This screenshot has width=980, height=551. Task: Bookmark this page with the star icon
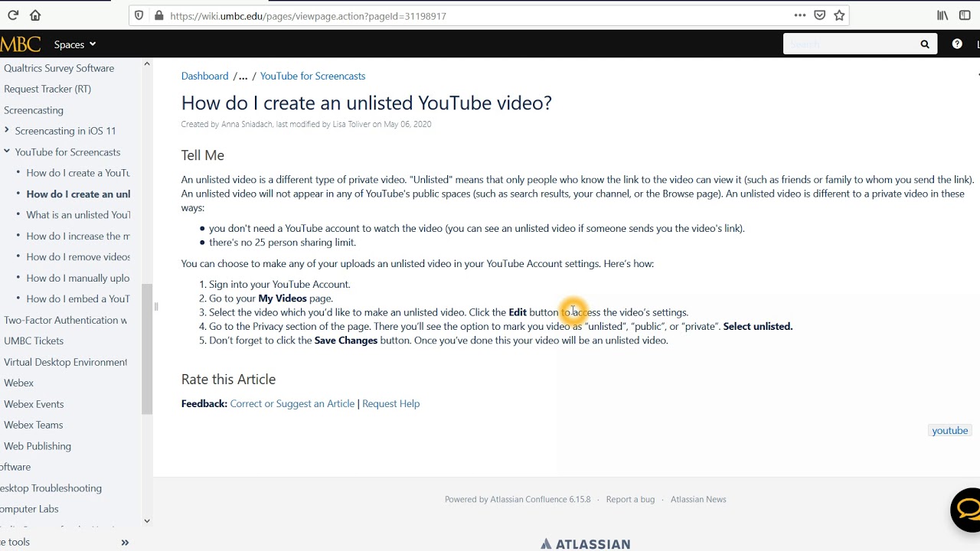point(839,15)
